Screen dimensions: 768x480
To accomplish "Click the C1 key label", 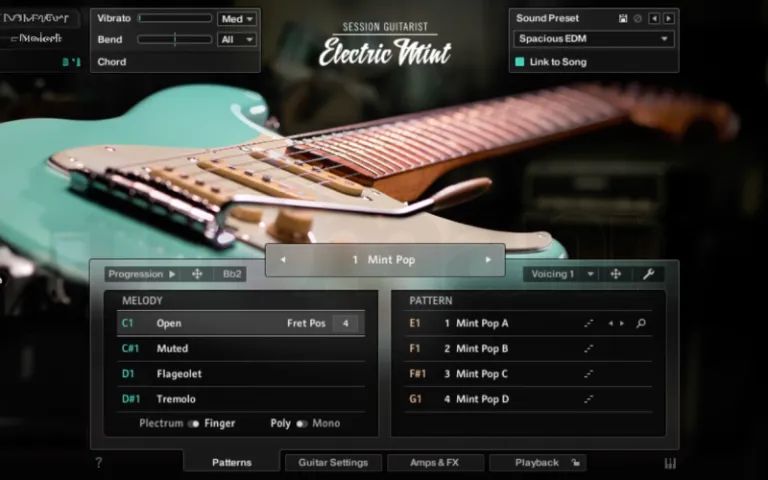I will click(x=127, y=323).
